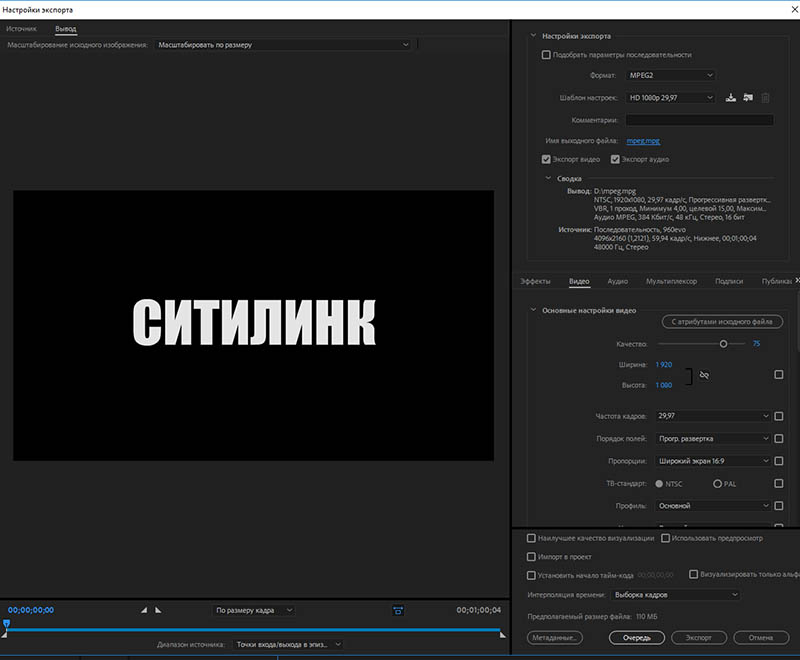Collapse the export settings section

[533, 36]
